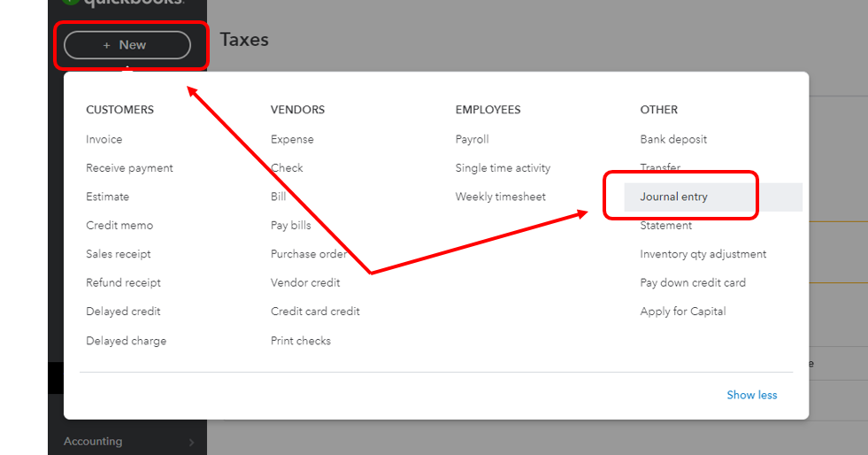Image resolution: width=868 pixels, height=455 pixels.
Task: Click the QuickBooks logo
Action: [x=124, y=2]
